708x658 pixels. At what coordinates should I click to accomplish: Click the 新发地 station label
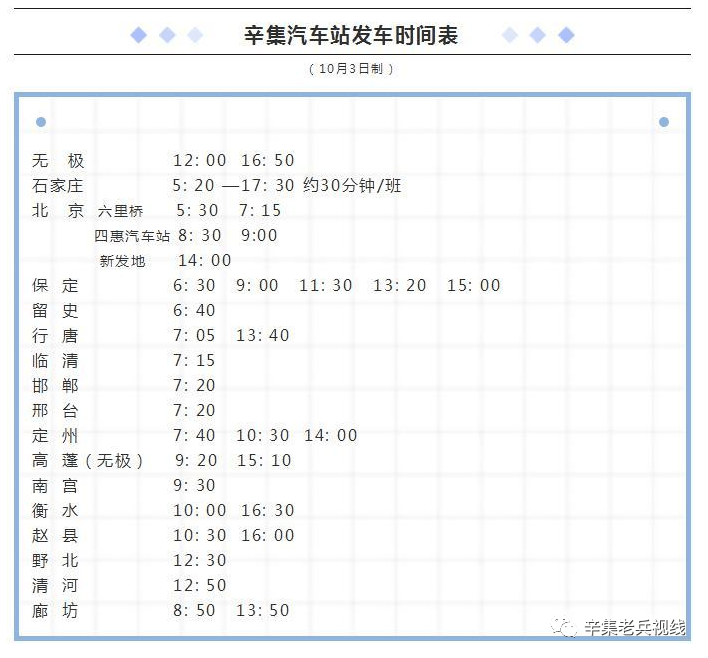click(x=122, y=261)
